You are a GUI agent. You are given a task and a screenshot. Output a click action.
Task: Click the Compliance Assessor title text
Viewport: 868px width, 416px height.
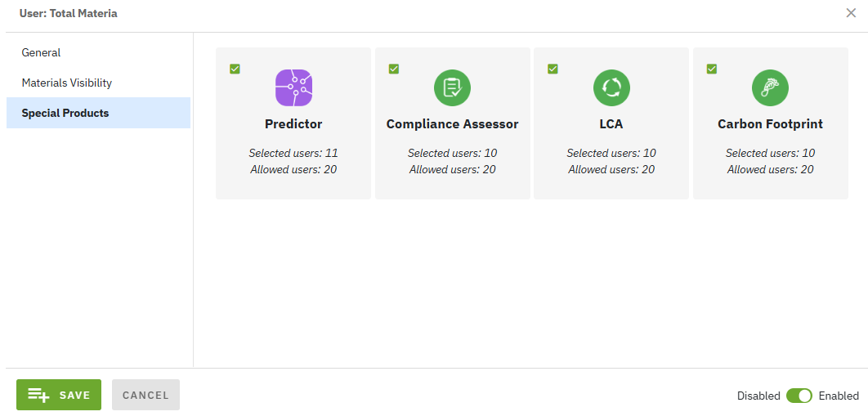[x=452, y=124]
